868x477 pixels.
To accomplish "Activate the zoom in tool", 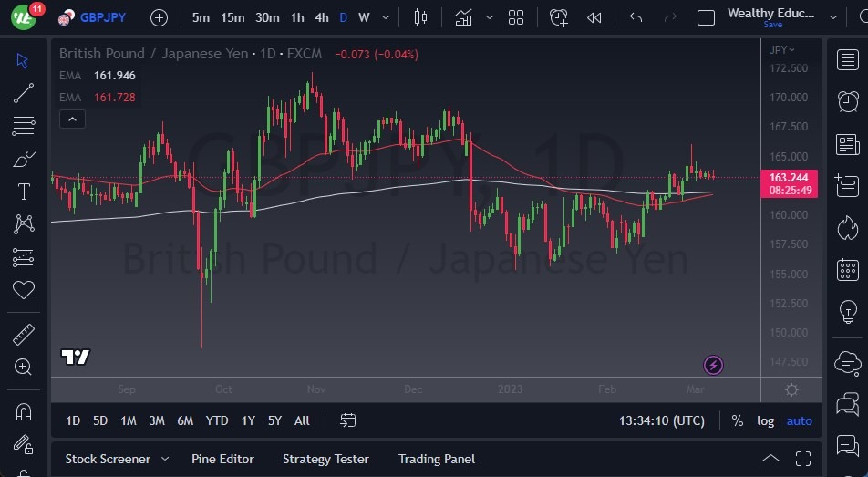I will pos(24,367).
